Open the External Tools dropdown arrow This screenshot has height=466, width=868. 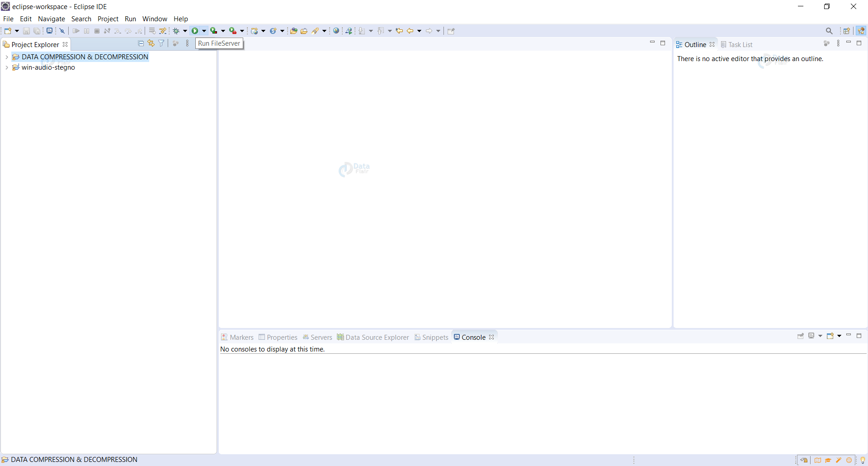[x=242, y=31]
